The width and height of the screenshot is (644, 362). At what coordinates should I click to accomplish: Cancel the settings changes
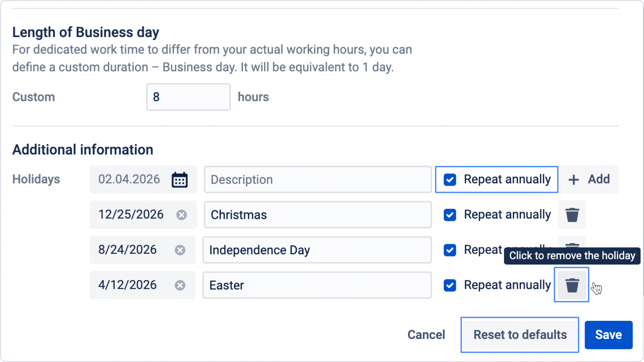(426, 335)
